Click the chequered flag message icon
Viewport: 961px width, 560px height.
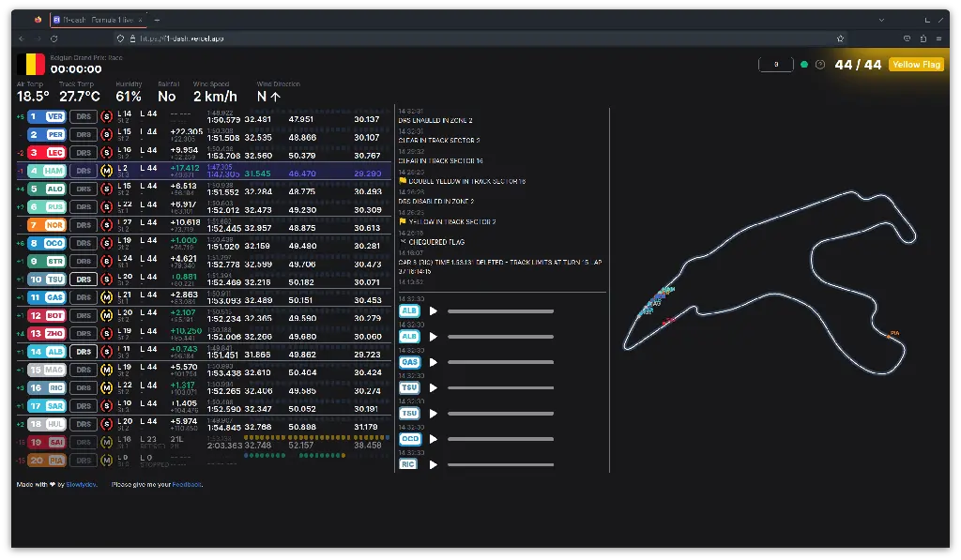(x=403, y=241)
